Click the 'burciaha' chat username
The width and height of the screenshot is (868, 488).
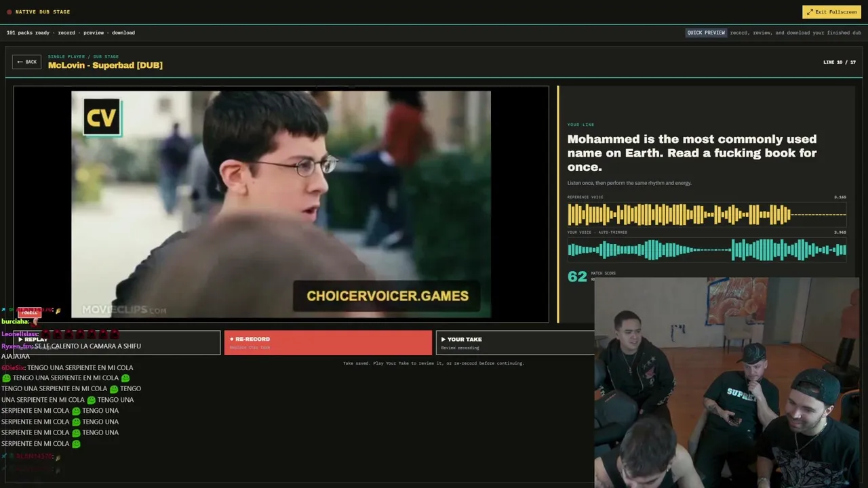[x=15, y=321]
